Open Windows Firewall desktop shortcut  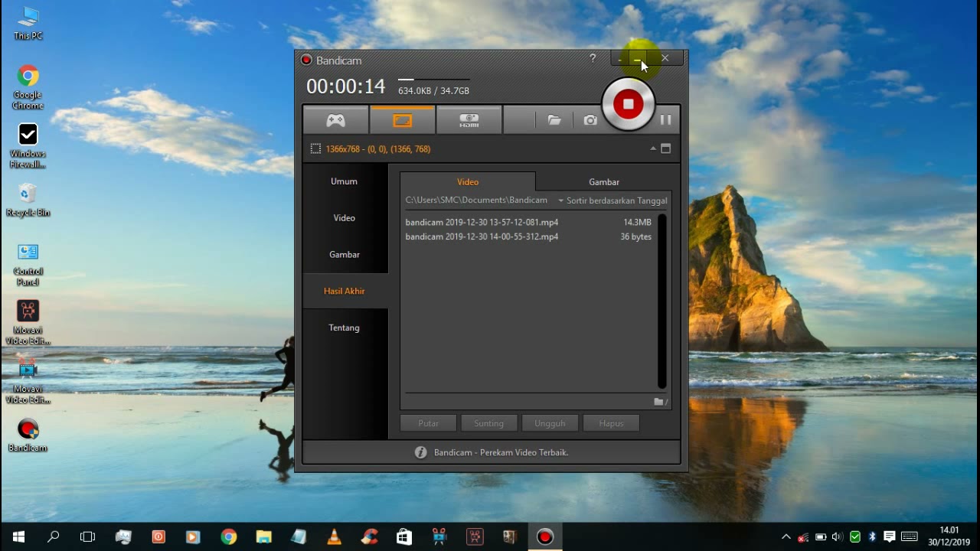click(28, 146)
